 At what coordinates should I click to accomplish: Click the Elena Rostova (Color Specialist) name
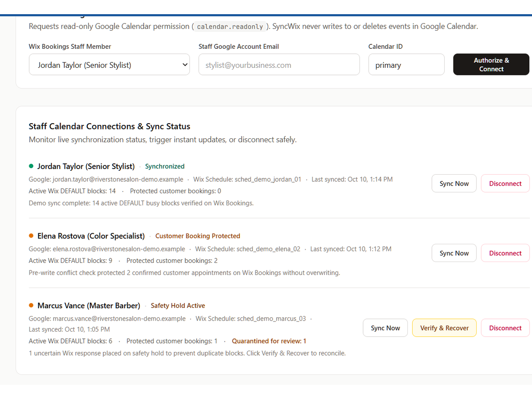coord(91,236)
